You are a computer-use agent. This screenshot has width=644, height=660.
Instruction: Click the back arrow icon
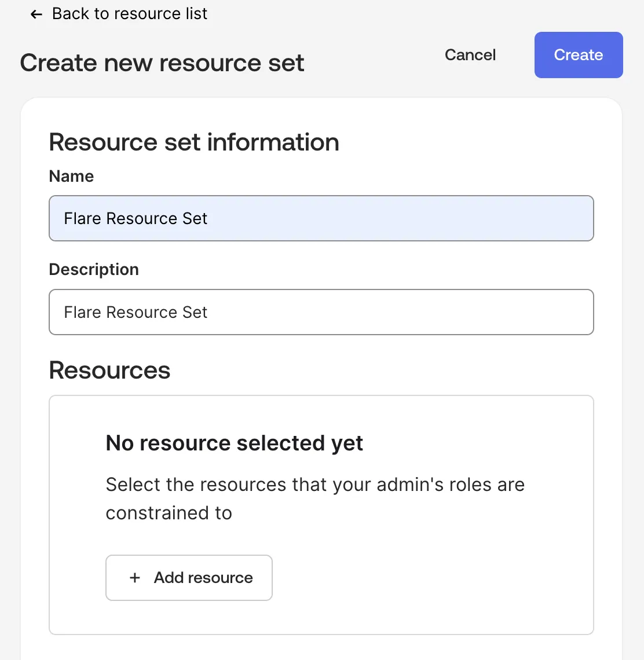tap(36, 14)
